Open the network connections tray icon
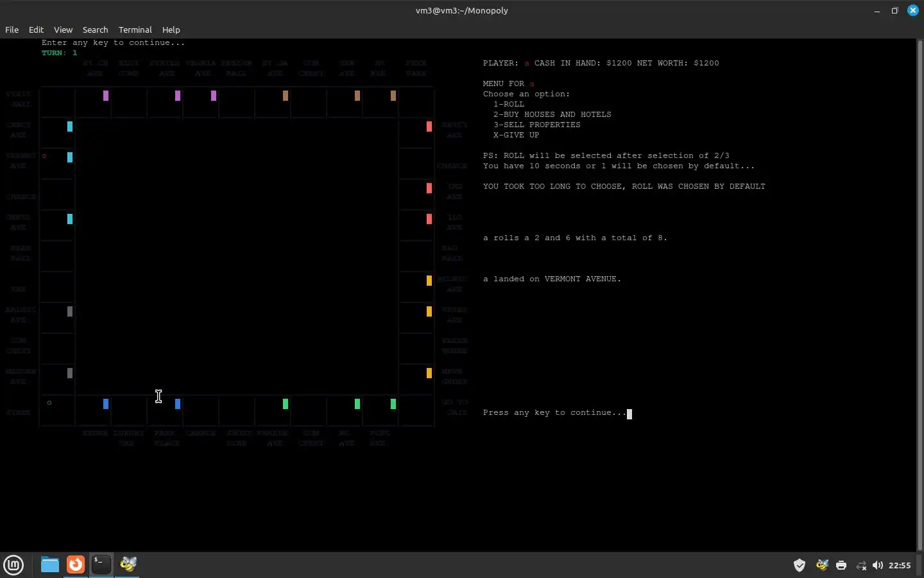 tap(861, 565)
